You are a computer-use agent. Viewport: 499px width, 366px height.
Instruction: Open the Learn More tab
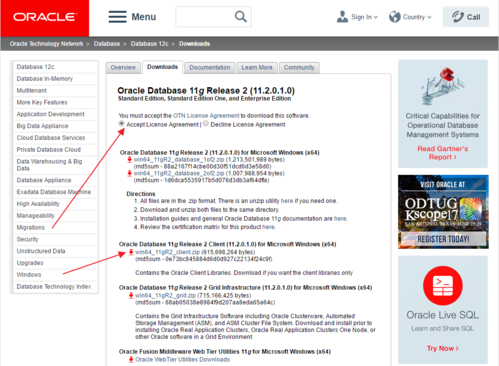click(257, 67)
